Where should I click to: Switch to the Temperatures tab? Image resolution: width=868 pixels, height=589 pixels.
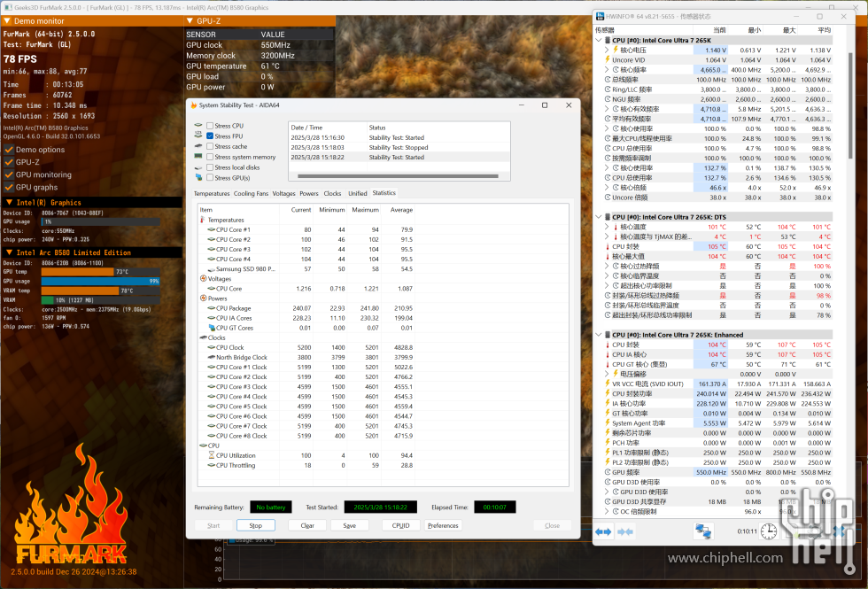coord(212,193)
